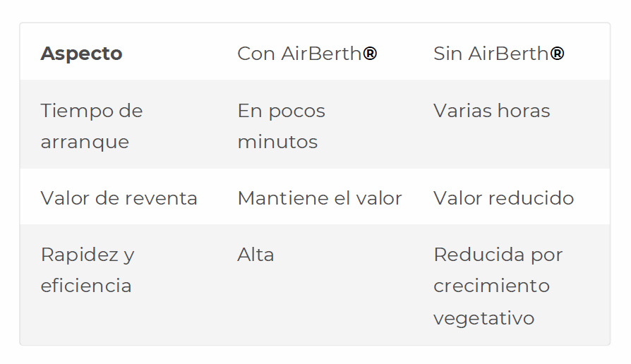The height and width of the screenshot is (364, 631).
Task: Click the 'Rapidez y eficiencia' row label
Action: pos(88,270)
